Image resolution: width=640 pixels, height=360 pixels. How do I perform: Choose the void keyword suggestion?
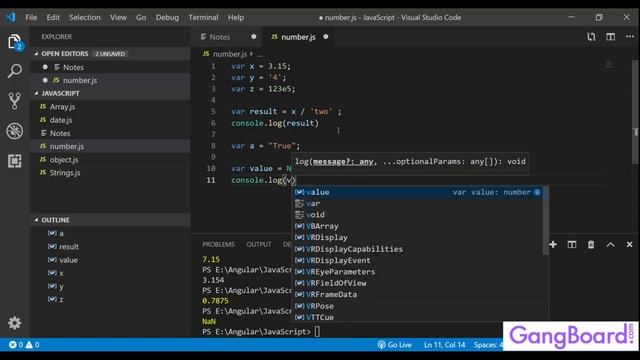[418, 214]
